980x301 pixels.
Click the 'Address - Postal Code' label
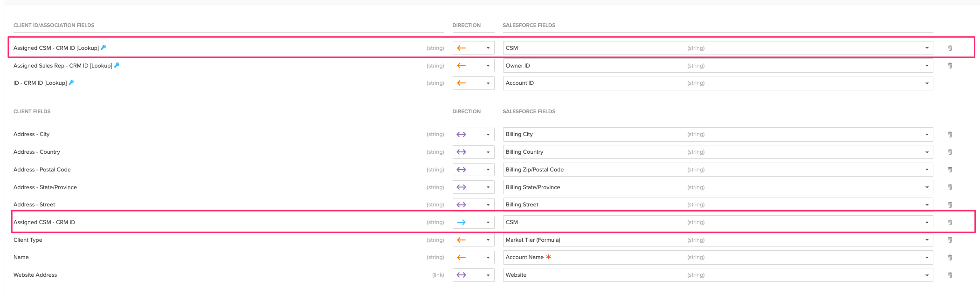coord(42,170)
